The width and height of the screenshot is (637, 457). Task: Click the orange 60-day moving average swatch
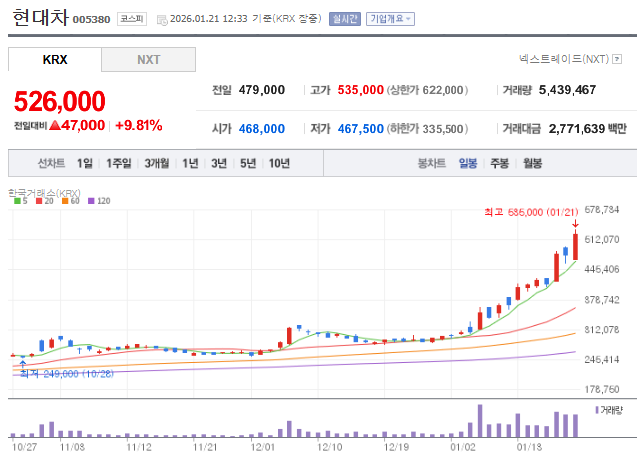click(x=65, y=201)
